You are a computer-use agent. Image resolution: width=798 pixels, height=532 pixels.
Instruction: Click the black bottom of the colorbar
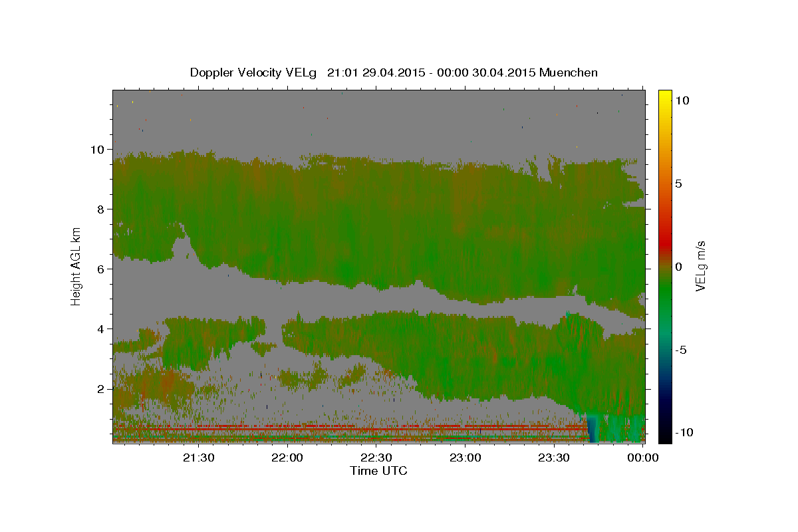pyautogui.click(x=664, y=436)
